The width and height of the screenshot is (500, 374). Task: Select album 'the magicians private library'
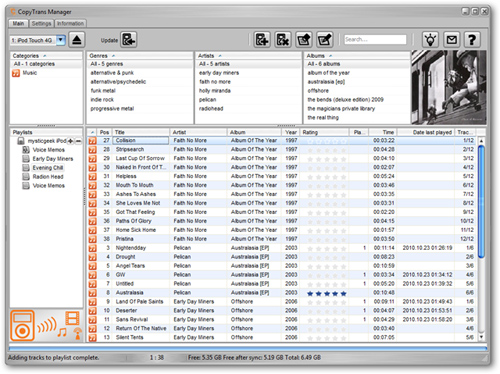pyautogui.click(x=341, y=109)
